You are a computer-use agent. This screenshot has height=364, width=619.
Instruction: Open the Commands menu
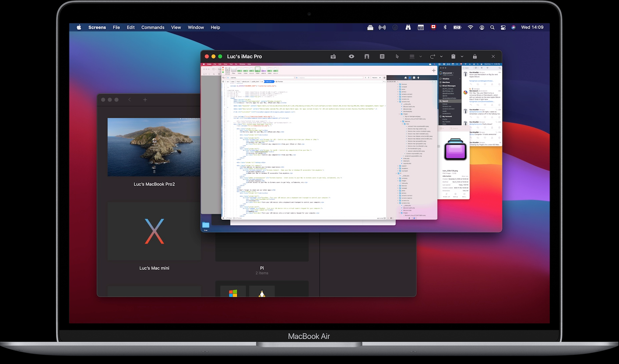[x=152, y=27]
